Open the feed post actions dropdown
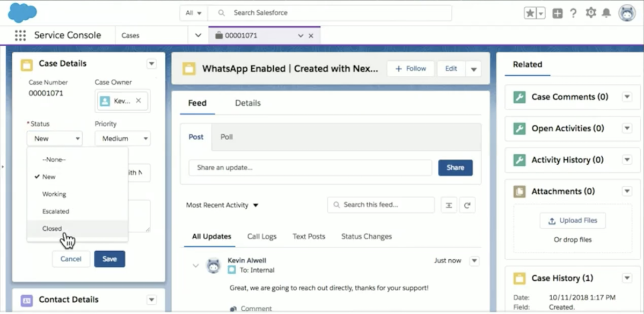The height and width of the screenshot is (314, 644). (474, 261)
